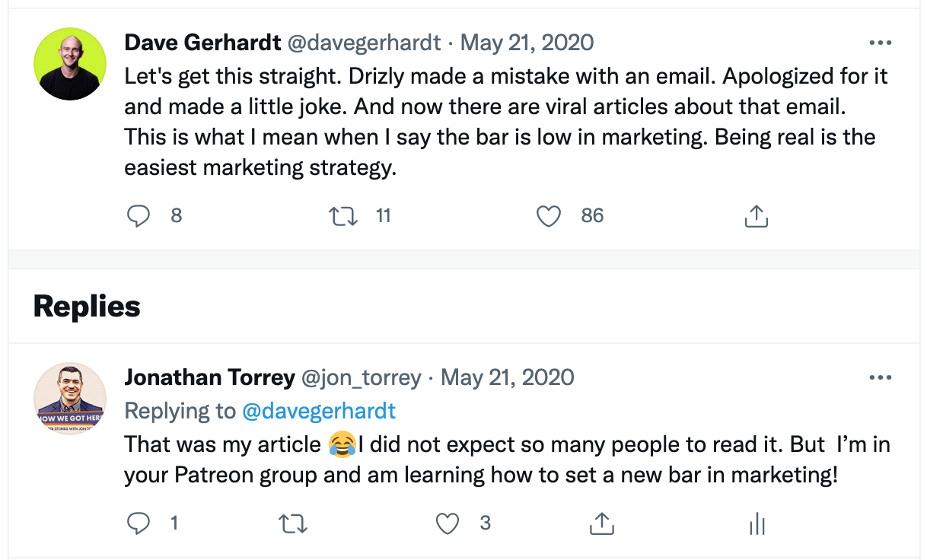Open the reply's May 21, 2020 timestamp

point(508,377)
